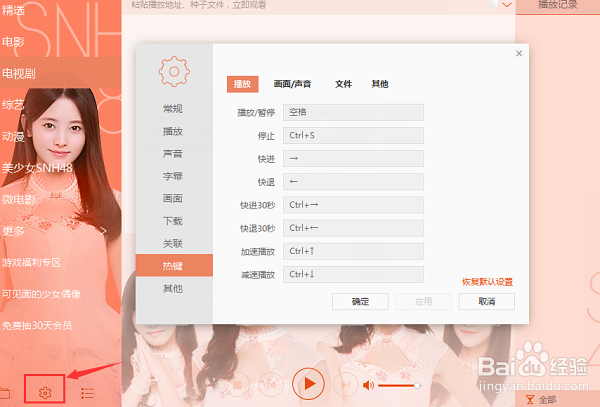
Task: Select 声音 in the settings category list
Action: click(173, 154)
